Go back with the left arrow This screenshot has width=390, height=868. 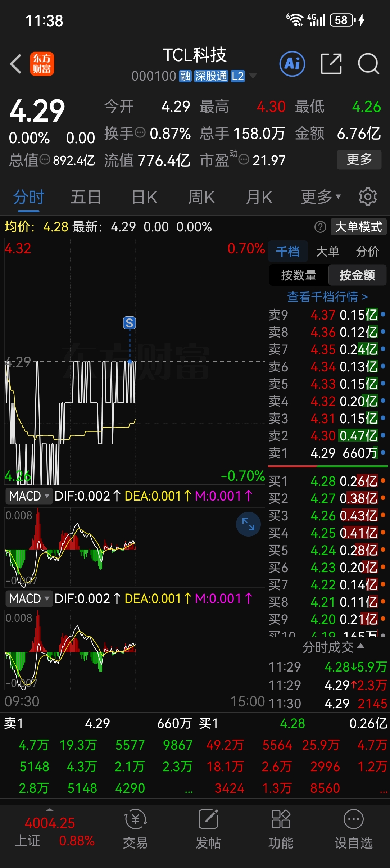[16, 64]
